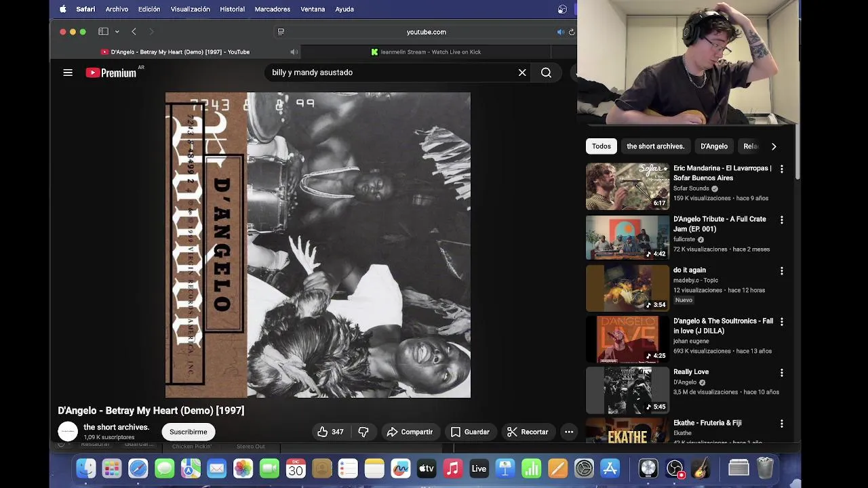The width and height of the screenshot is (868, 488).
Task: Click the Suscribirme button
Action: pyautogui.click(x=189, y=432)
